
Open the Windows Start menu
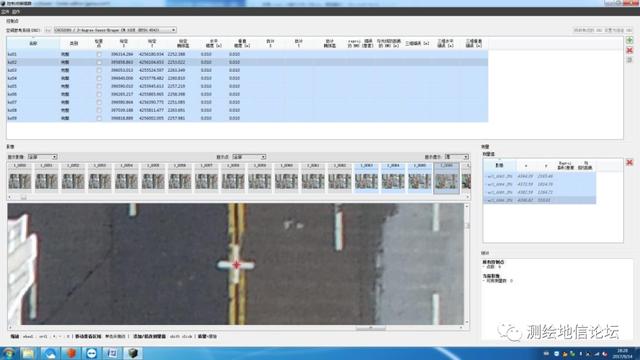pos(8,353)
